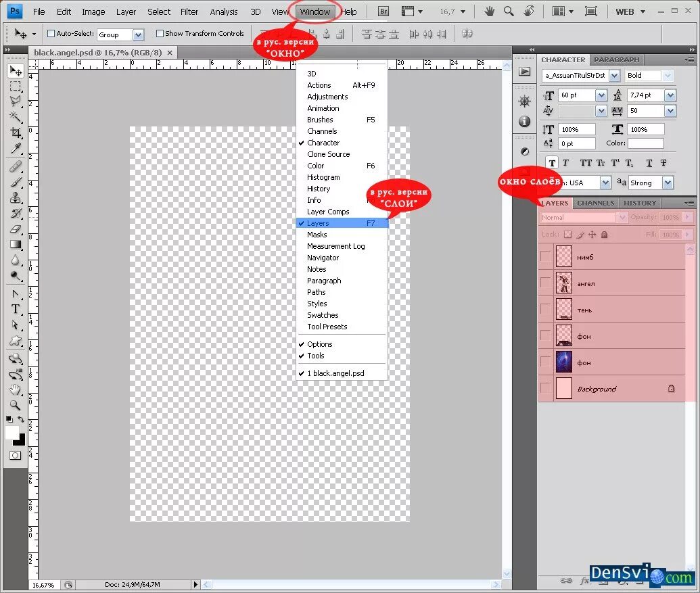Select the Pen tool

pyautogui.click(x=16, y=294)
